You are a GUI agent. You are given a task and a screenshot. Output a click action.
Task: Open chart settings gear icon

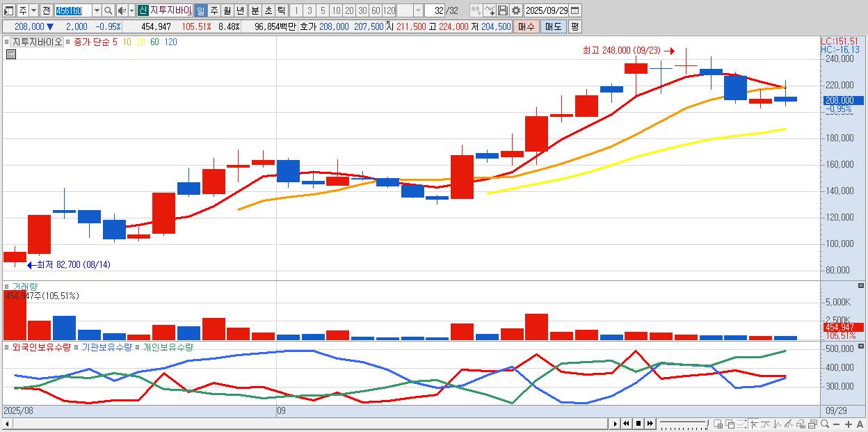tap(516, 10)
